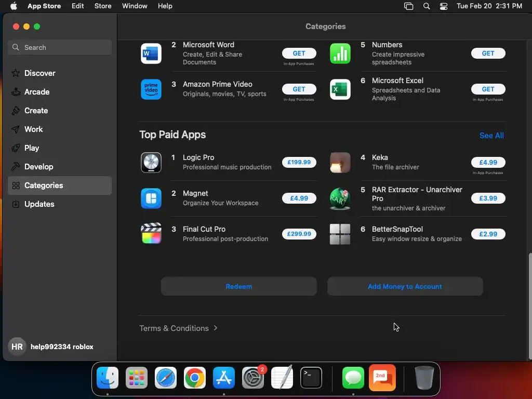The height and width of the screenshot is (399, 532).
Task: Open Safari from the dock
Action: click(166, 378)
